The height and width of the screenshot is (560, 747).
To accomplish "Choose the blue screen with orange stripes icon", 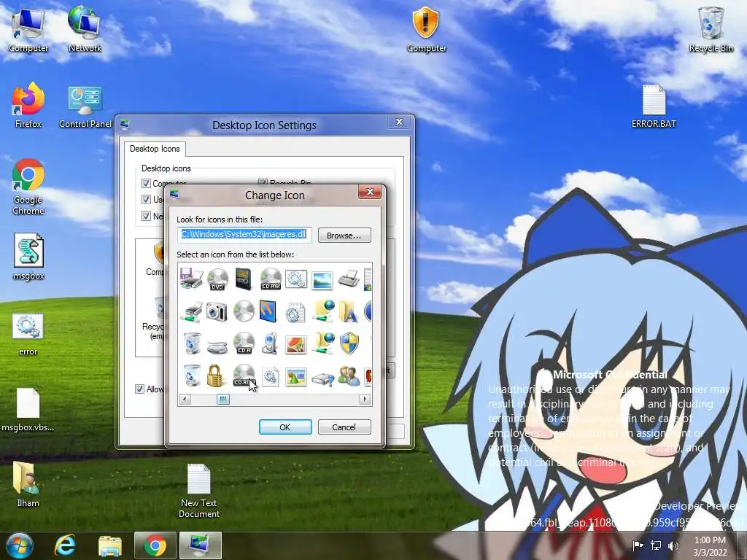I will (268, 311).
